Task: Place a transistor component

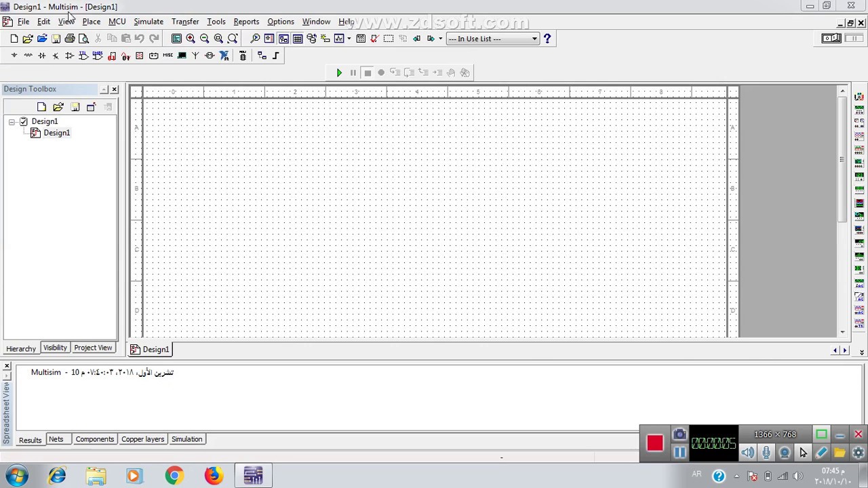Action: point(56,56)
